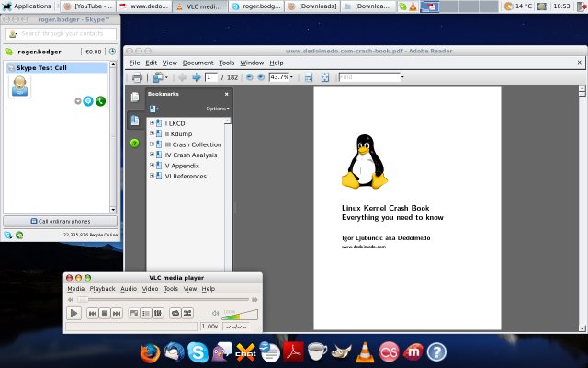Open the Audio menu in VLC
Viewport: 588px width, 368px height.
129,289
